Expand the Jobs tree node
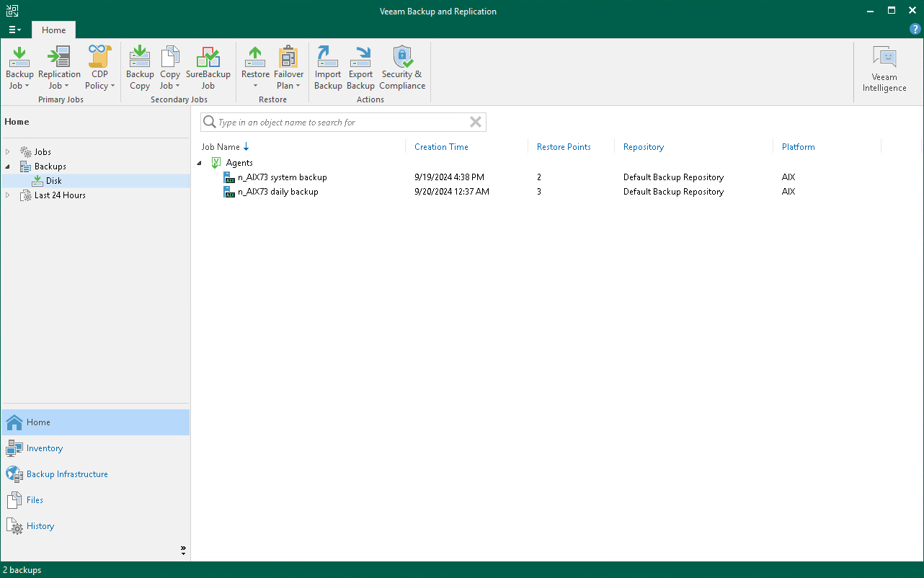Screen dimensions: 924x578 [x=8, y=152]
